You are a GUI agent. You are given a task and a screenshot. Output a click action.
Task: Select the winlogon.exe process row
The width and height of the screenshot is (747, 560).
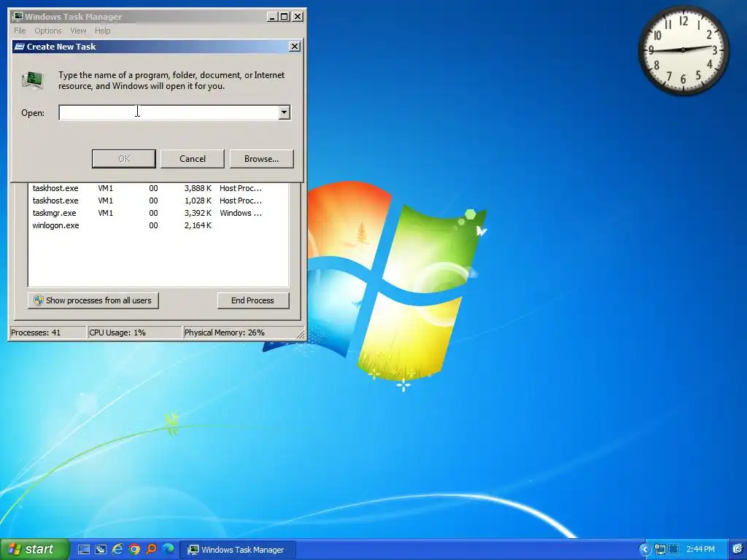[158, 225]
